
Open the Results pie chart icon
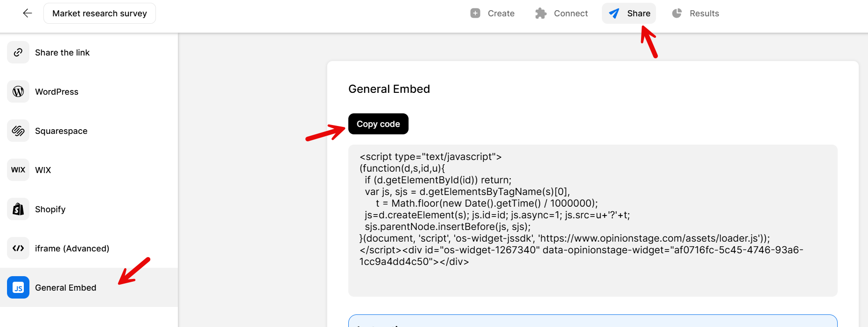677,13
